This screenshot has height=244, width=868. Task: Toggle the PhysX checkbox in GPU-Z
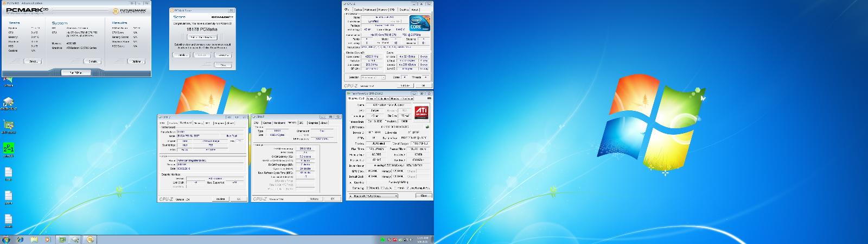tap(394, 188)
